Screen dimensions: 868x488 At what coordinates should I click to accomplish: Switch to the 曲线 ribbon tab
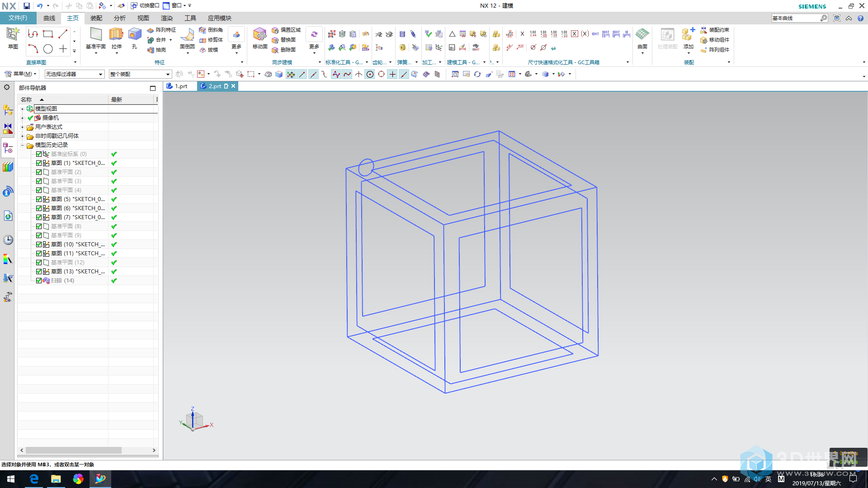[49, 18]
